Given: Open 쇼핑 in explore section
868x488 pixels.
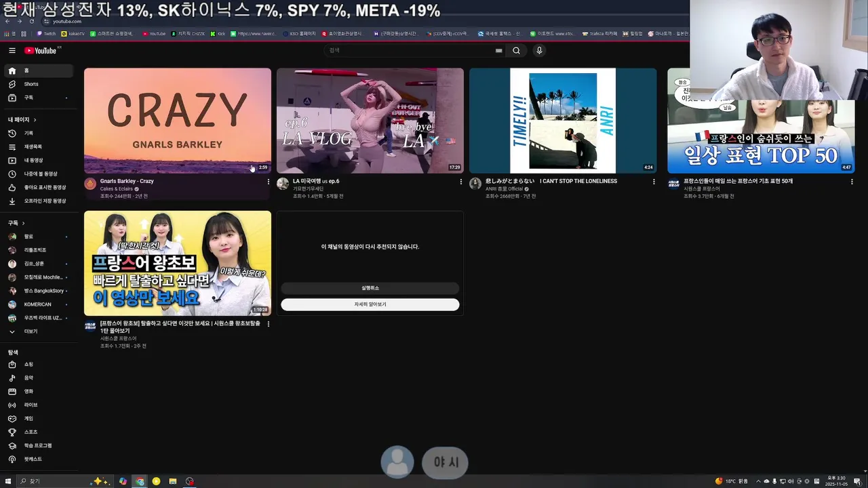Looking at the screenshot, I should coord(39,364).
